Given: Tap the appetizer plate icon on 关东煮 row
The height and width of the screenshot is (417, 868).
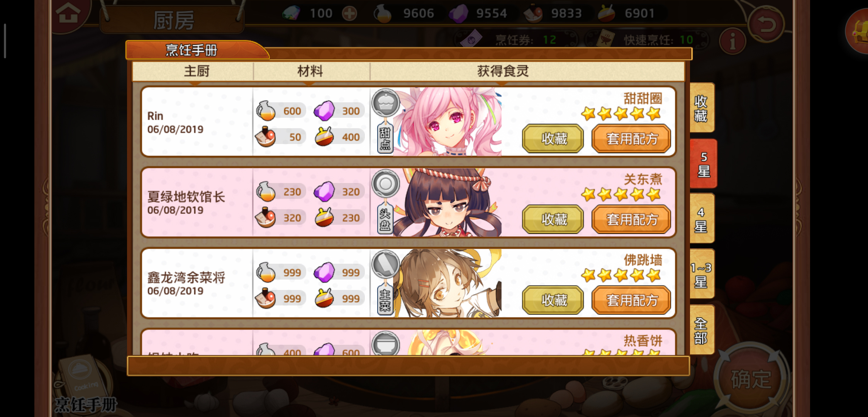Looking at the screenshot, I should pos(385,183).
